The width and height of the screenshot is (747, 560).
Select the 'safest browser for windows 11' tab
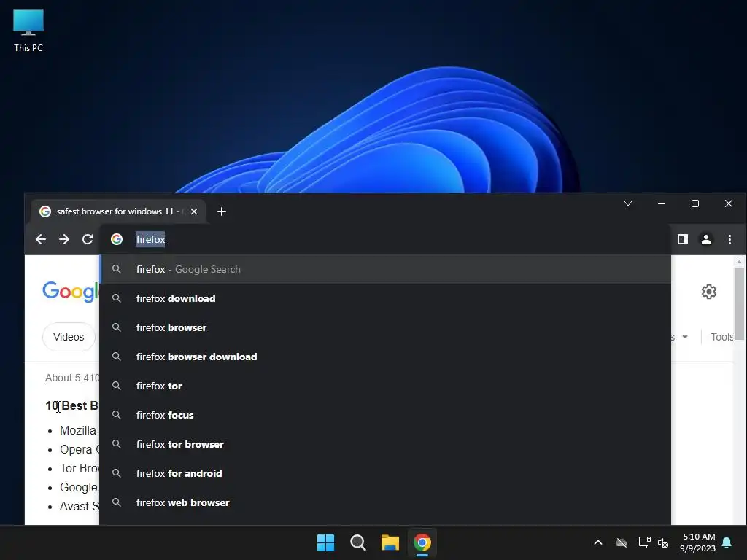tap(118, 211)
